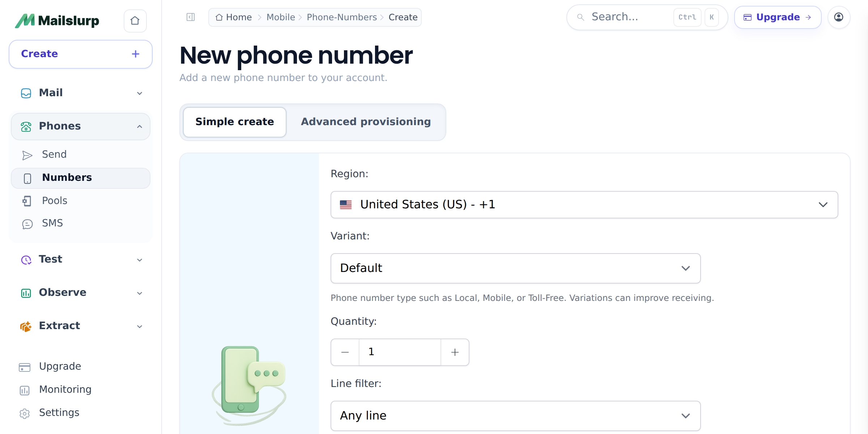868x434 pixels.
Task: Open the Line filter dropdown
Action: pyautogui.click(x=515, y=416)
